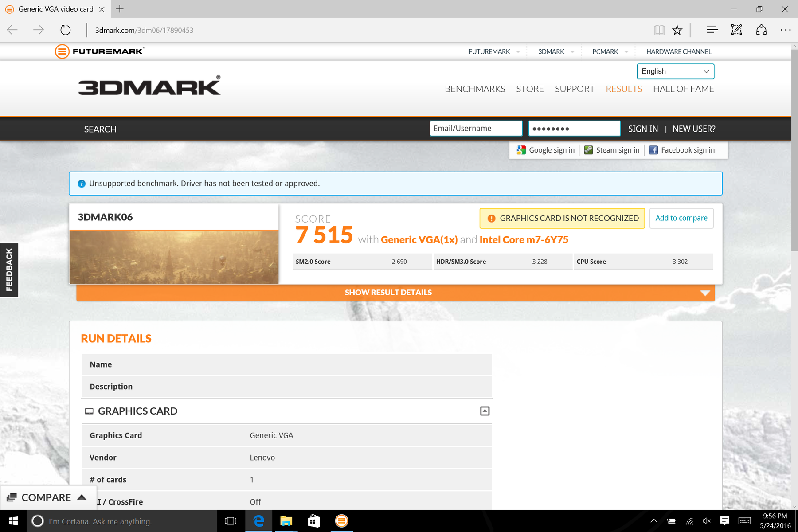Click the battery icon in system tray
Screen dimensions: 798x532
pos(672,521)
